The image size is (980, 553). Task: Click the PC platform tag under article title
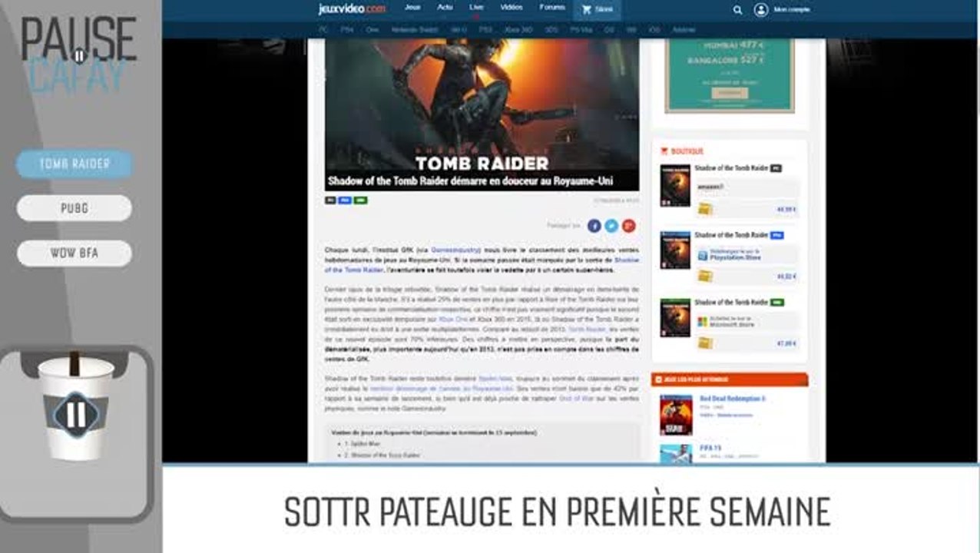click(x=330, y=200)
